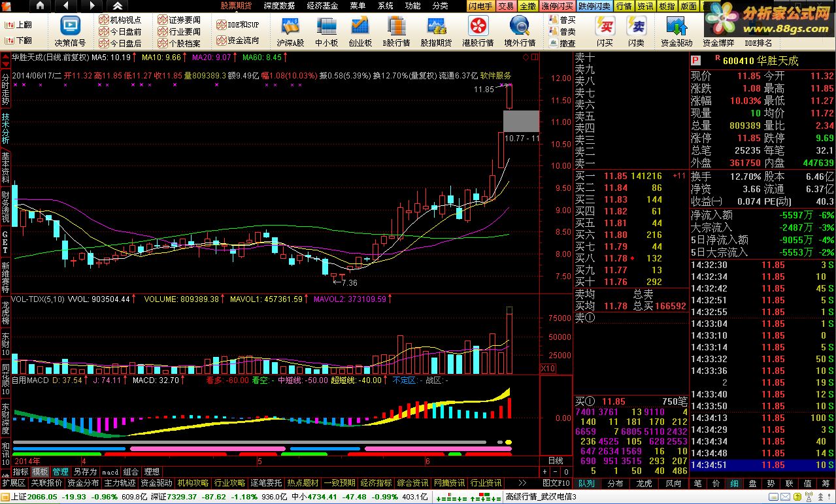Open the 功能 menu
The width and height of the screenshot is (836, 504).
pyautogui.click(x=412, y=6)
